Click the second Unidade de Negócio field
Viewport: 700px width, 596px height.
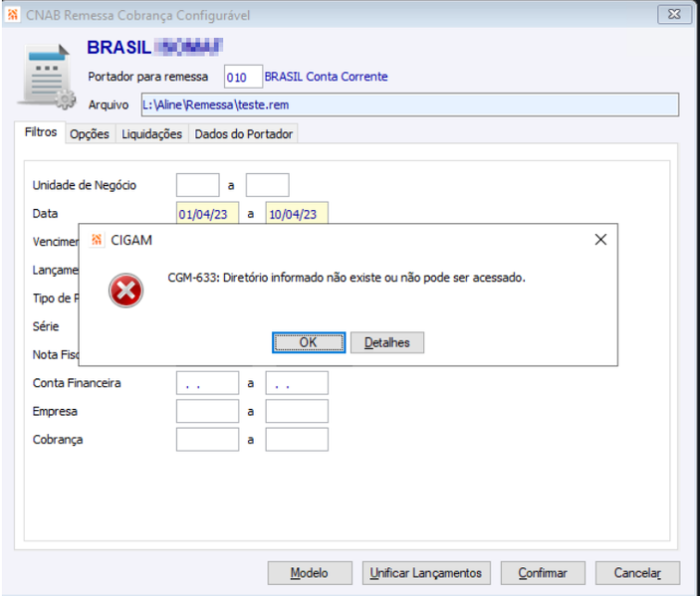pos(268,185)
